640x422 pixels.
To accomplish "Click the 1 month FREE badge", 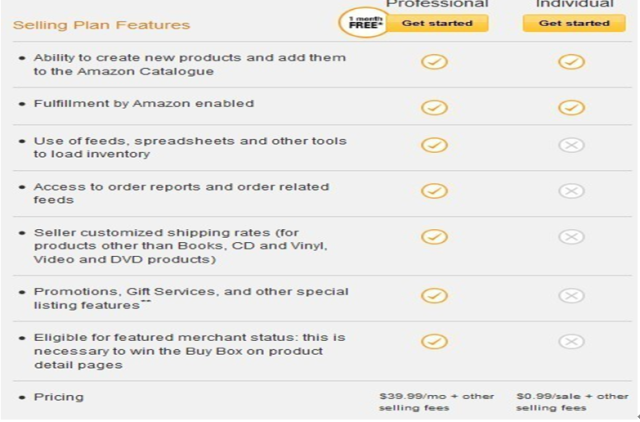I will (364, 22).
